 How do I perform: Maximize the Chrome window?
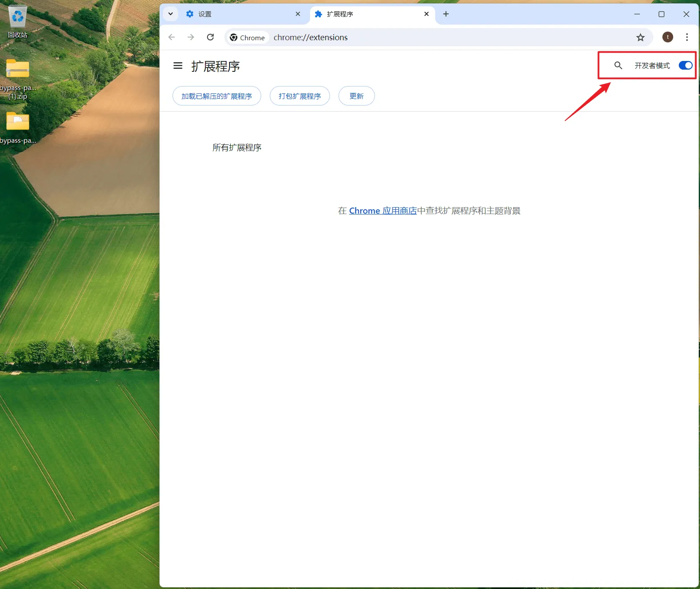coord(661,14)
